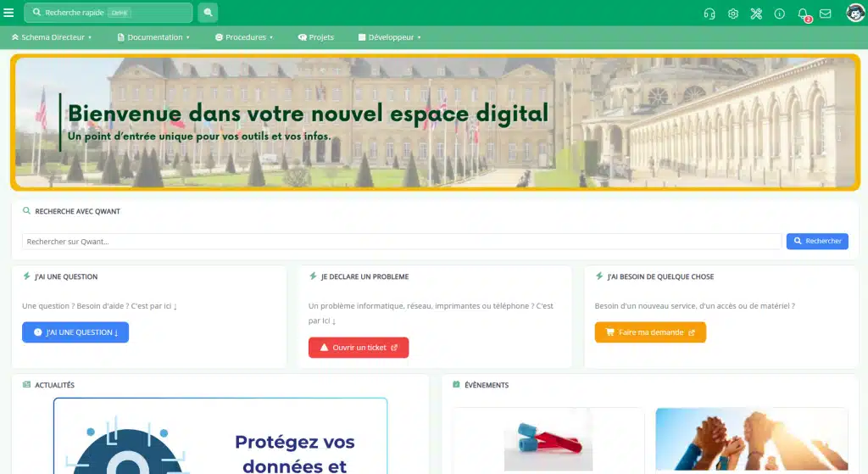The height and width of the screenshot is (474, 868).
Task: Click the J'AI UNE QUESTION button
Action: pos(75,332)
